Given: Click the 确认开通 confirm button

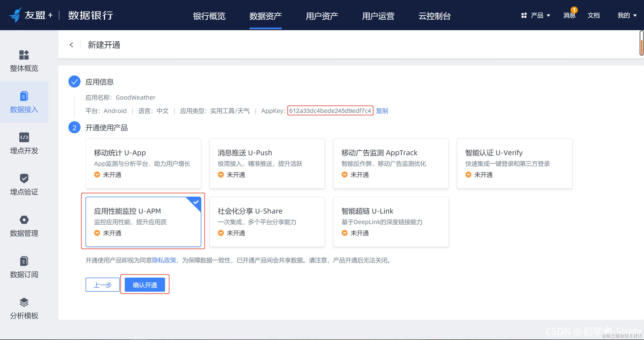Looking at the screenshot, I should tap(145, 285).
